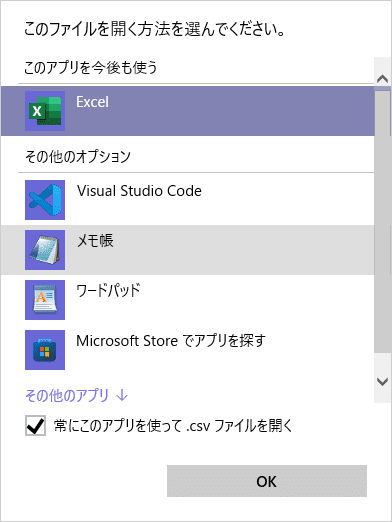Screen dimensions: 392x522
Task: Uncheck the always-use-this-app .csv checkbox
Action: click(35, 426)
